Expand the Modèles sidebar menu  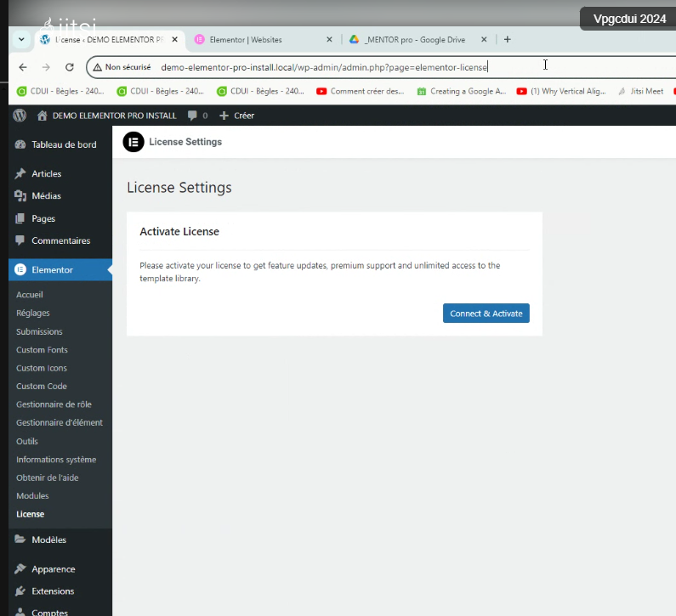coord(48,540)
